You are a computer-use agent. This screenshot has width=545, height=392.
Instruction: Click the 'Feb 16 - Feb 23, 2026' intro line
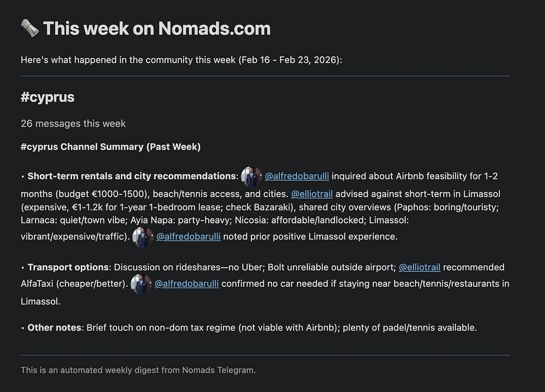click(181, 60)
